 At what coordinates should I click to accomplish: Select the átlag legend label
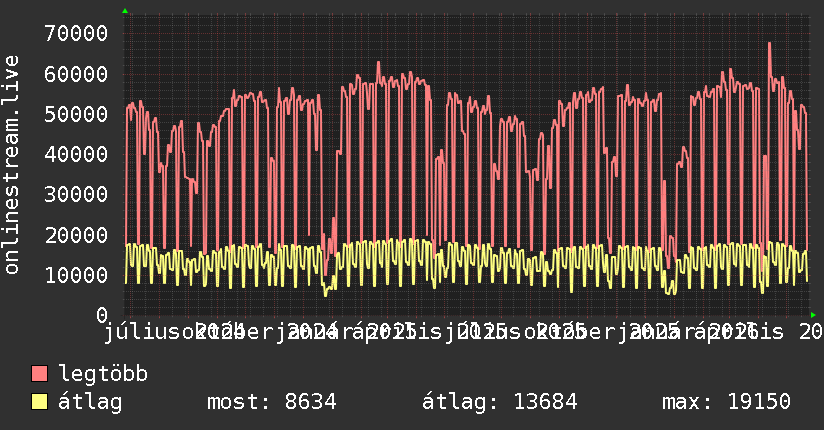[x=90, y=402]
